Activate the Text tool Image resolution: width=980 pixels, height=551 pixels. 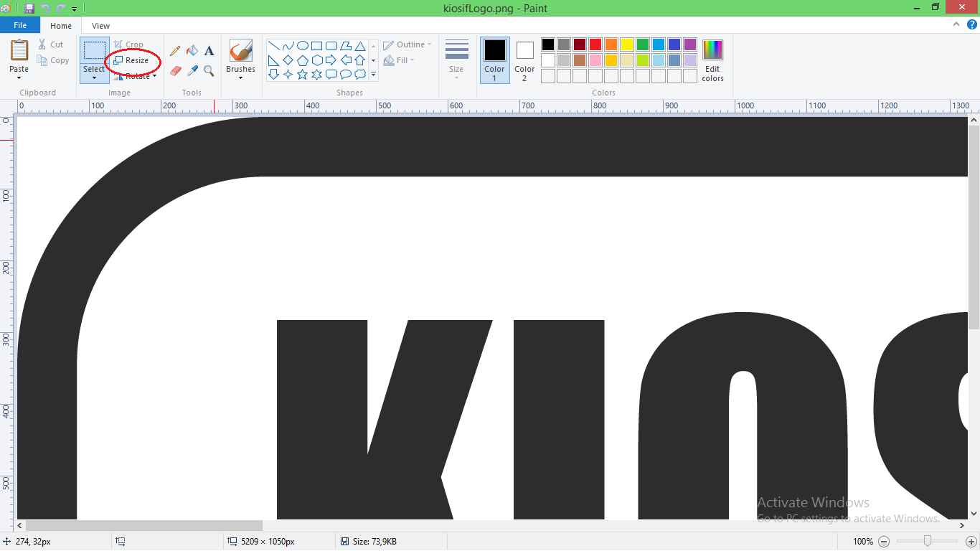[209, 51]
